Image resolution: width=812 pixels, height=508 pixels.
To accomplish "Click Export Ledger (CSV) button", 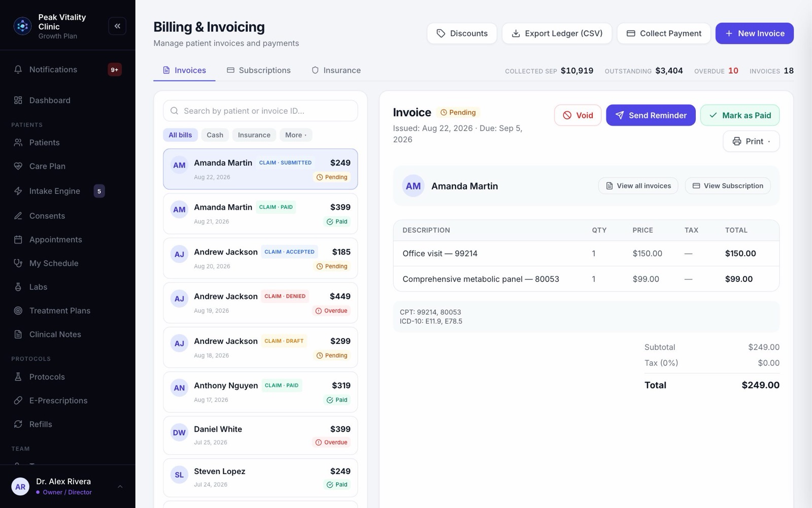I will point(557,33).
